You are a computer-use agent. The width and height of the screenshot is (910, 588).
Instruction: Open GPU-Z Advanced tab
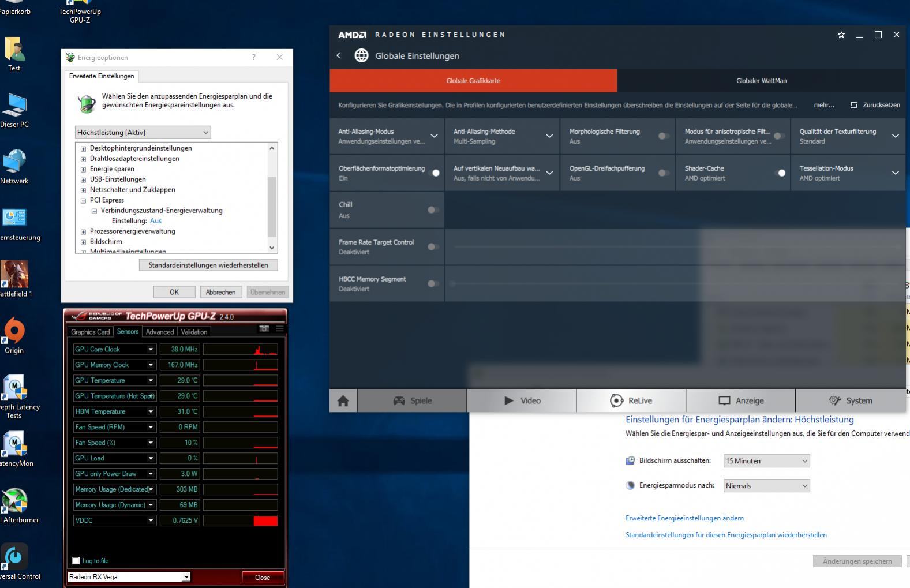coord(159,332)
